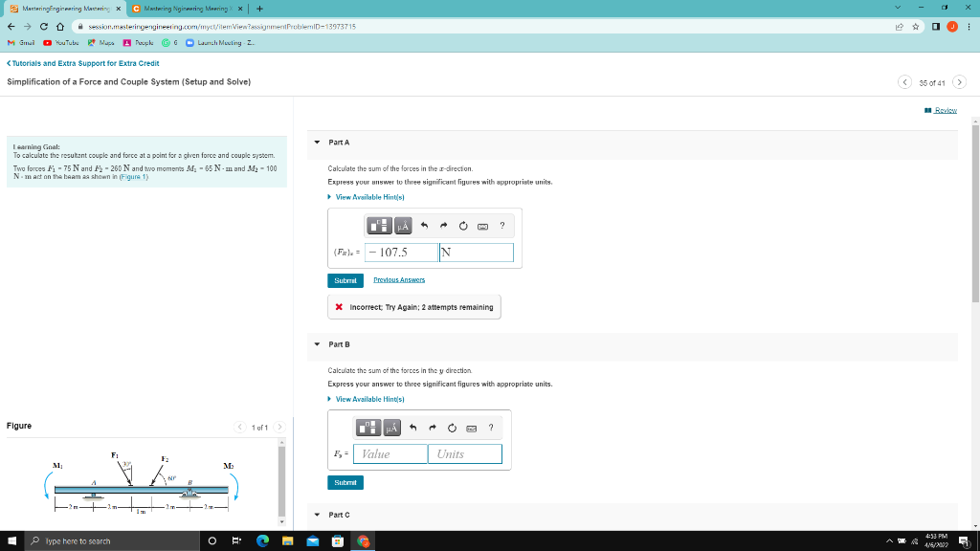980x551 pixels.
Task: Switch to the Mastering Engineering Meeting browser tab
Action: click(x=187, y=8)
